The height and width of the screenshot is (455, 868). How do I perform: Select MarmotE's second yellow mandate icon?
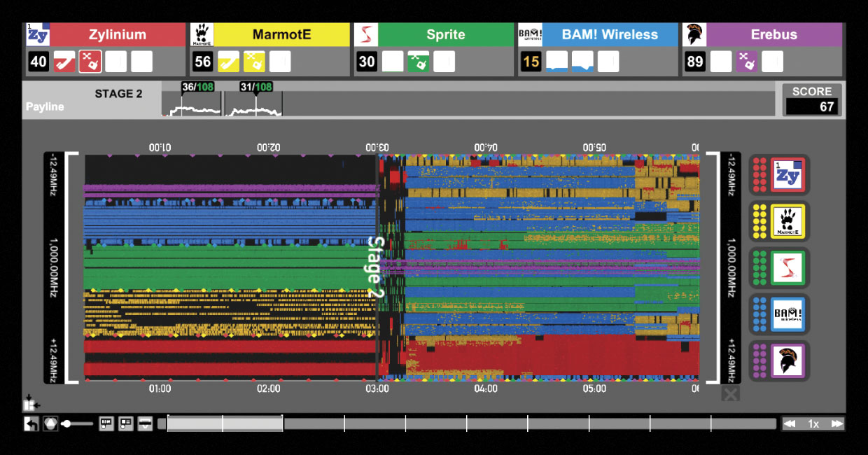[254, 62]
